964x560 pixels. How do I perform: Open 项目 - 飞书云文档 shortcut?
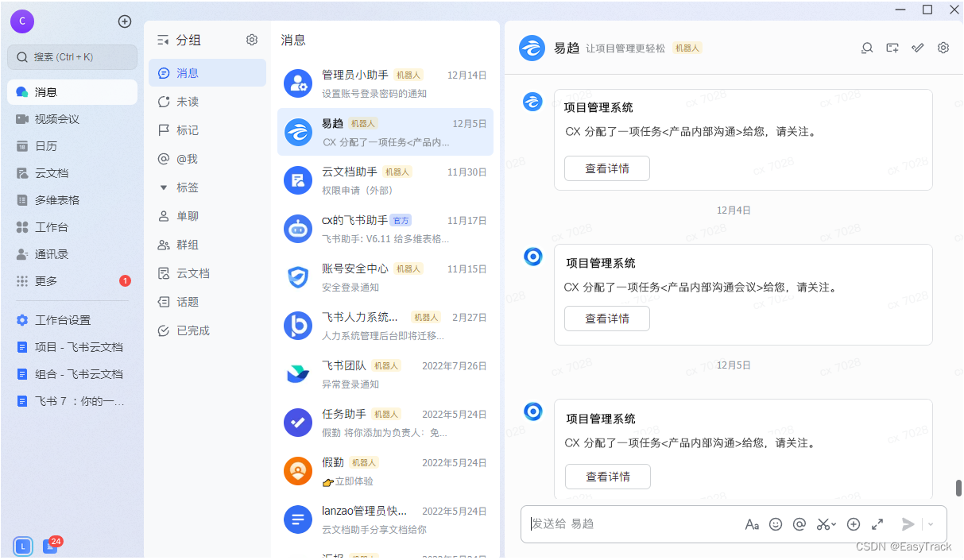tap(72, 347)
